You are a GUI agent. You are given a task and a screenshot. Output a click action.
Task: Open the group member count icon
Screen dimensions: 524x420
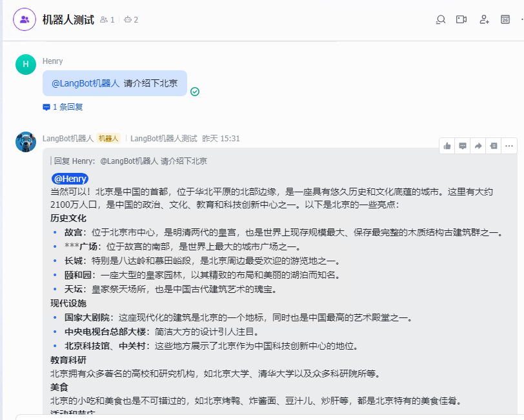tap(104, 20)
